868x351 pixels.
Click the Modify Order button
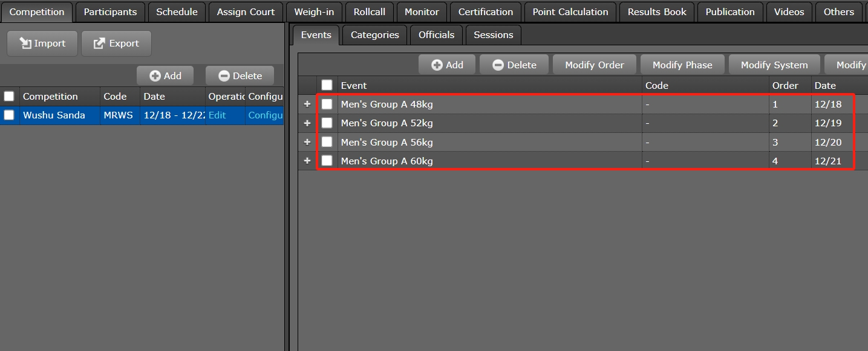[594, 65]
